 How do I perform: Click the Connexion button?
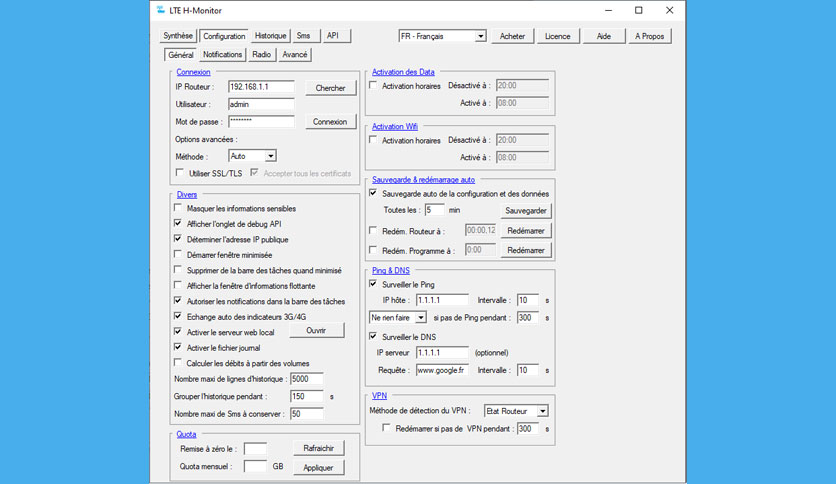(x=330, y=122)
